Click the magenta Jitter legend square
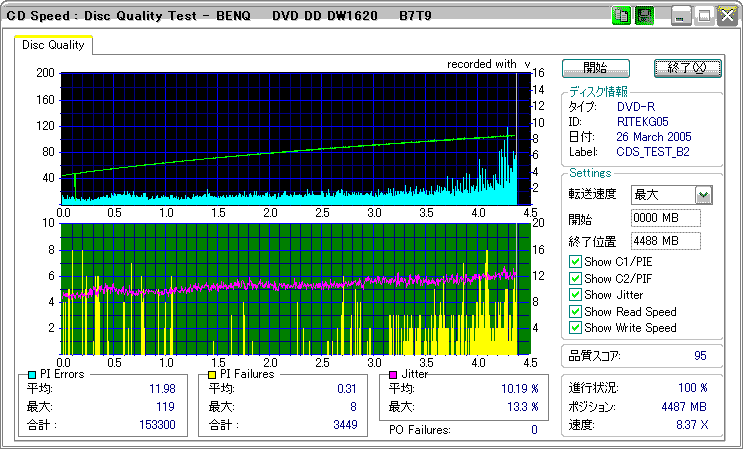The width and height of the screenshot is (743, 449). tap(393, 374)
